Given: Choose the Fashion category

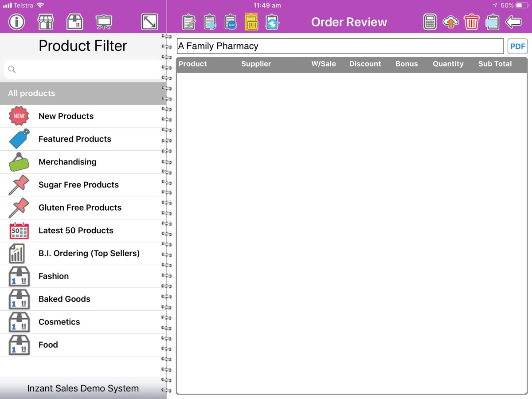Looking at the screenshot, I should (83, 276).
